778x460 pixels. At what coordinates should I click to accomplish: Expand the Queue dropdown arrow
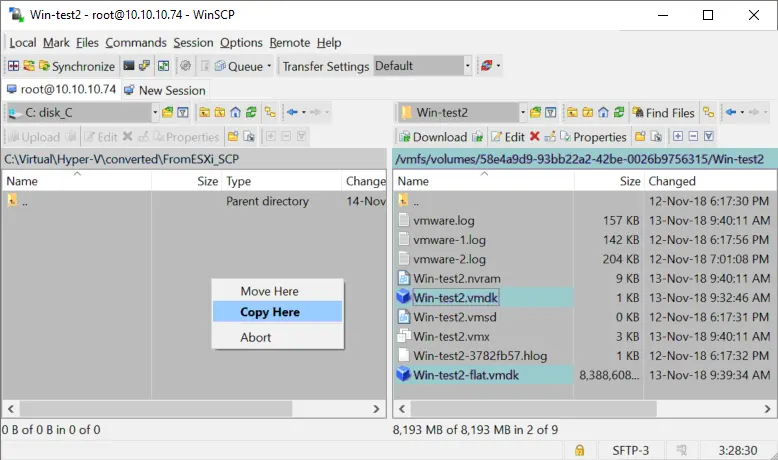(x=269, y=66)
